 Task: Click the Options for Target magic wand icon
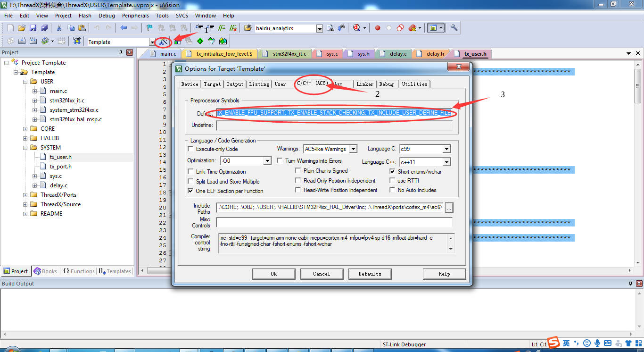(x=163, y=42)
